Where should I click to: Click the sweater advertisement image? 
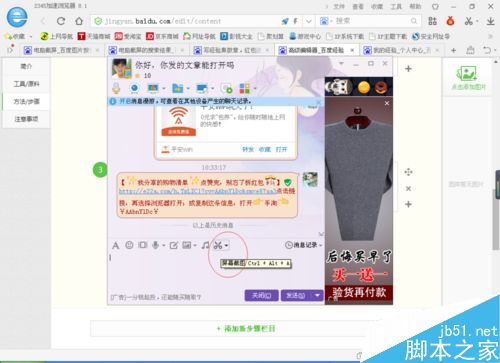pyautogui.click(x=359, y=200)
